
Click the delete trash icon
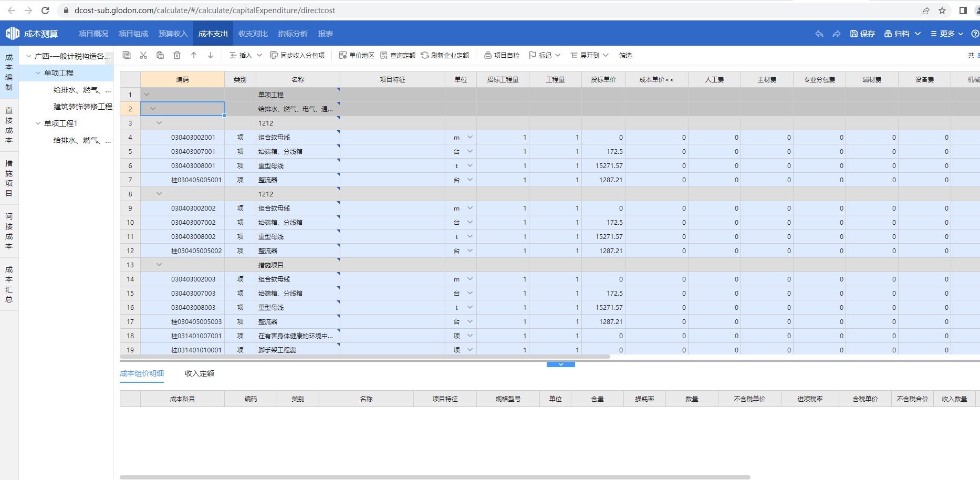tap(177, 55)
